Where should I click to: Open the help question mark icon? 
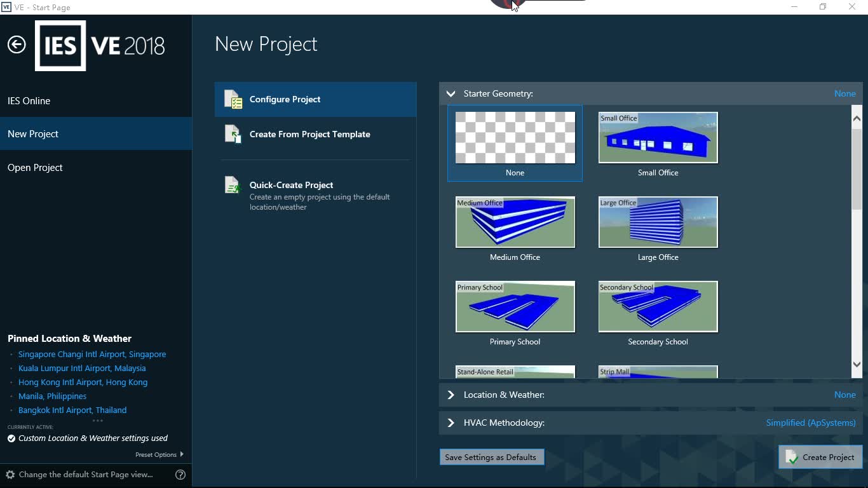(180, 475)
